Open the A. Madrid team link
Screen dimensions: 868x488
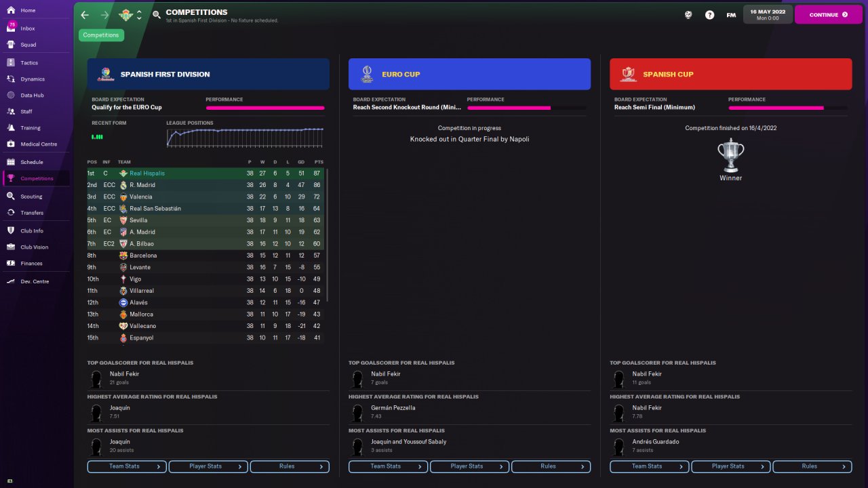pos(142,232)
